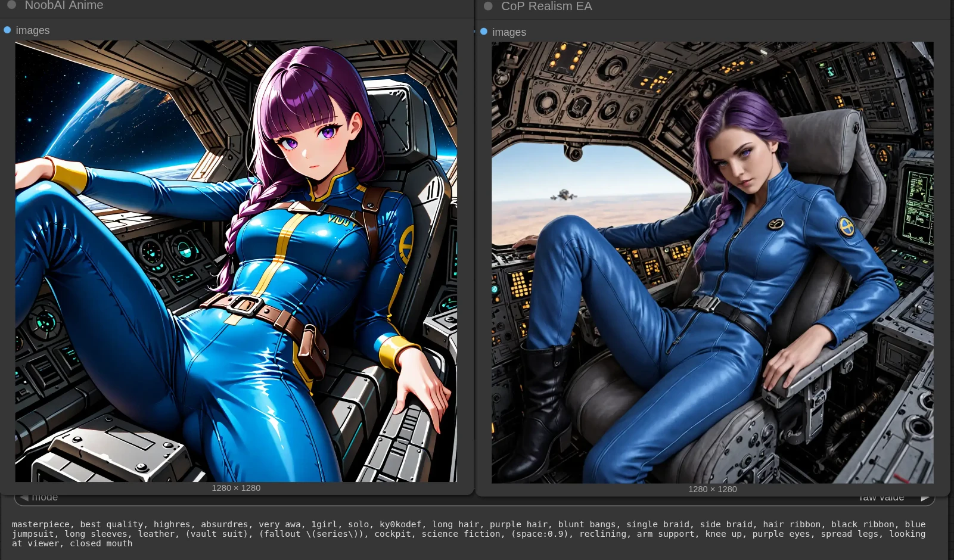The image size is (954, 560).
Task: Click the CoP Realism EA node title
Action: point(546,6)
